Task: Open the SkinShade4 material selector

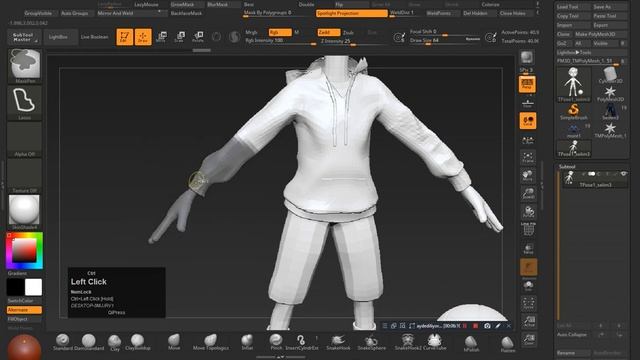Action: (24, 212)
